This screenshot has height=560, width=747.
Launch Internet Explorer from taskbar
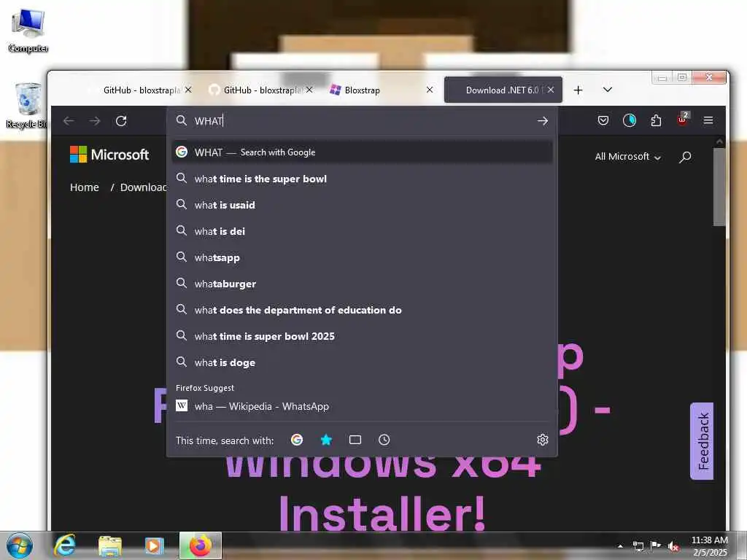pyautogui.click(x=65, y=545)
